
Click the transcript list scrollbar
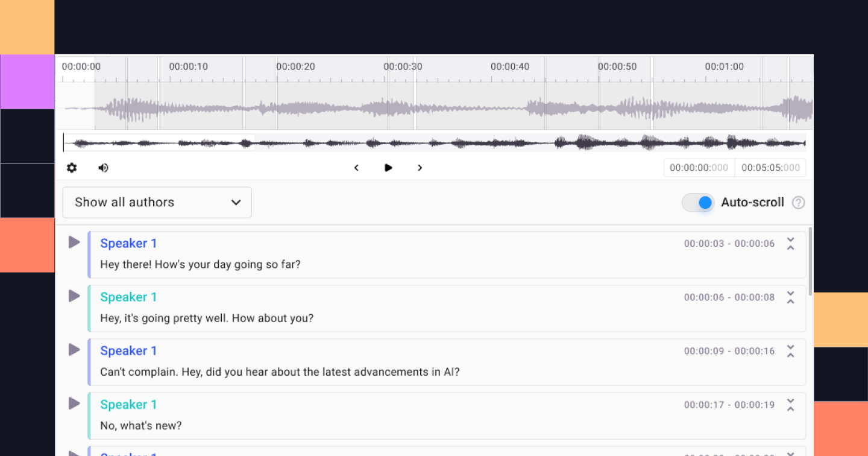click(811, 261)
